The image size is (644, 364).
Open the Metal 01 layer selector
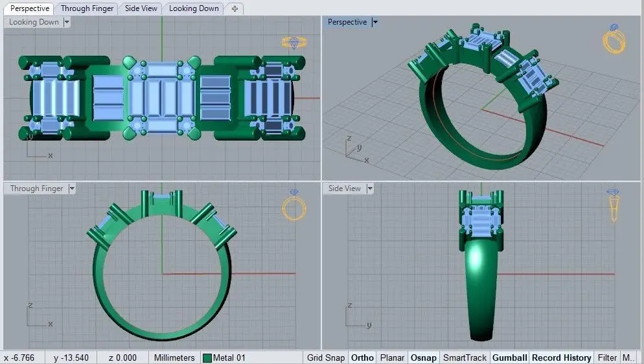pyautogui.click(x=251, y=358)
